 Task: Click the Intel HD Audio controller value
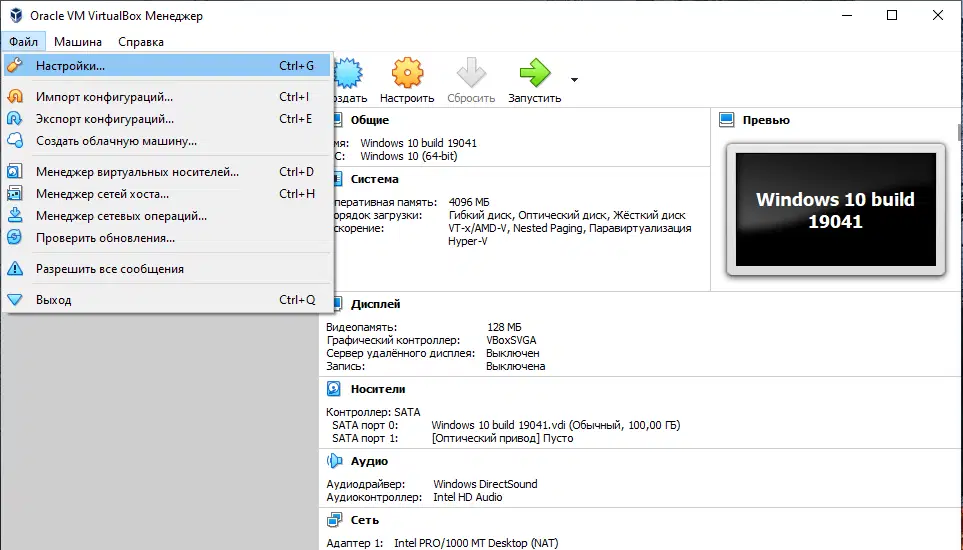coord(467,497)
